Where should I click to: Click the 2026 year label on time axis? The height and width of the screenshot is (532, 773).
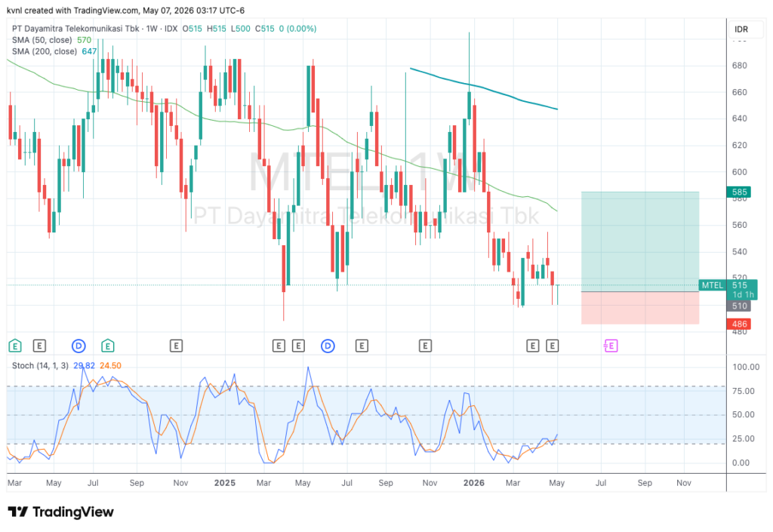point(474,483)
